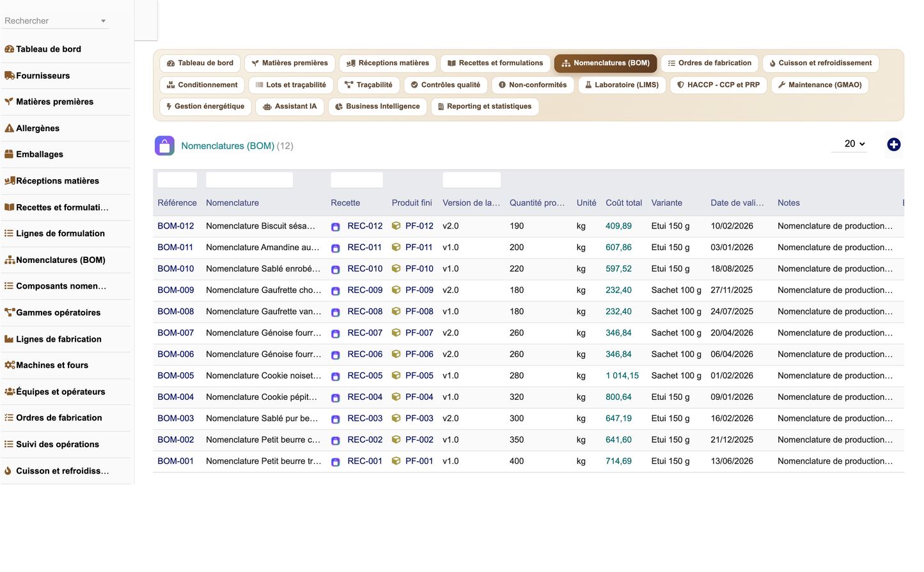This screenshot has width=924, height=572.
Task: Sort by the Coût total column header
Action: click(623, 203)
